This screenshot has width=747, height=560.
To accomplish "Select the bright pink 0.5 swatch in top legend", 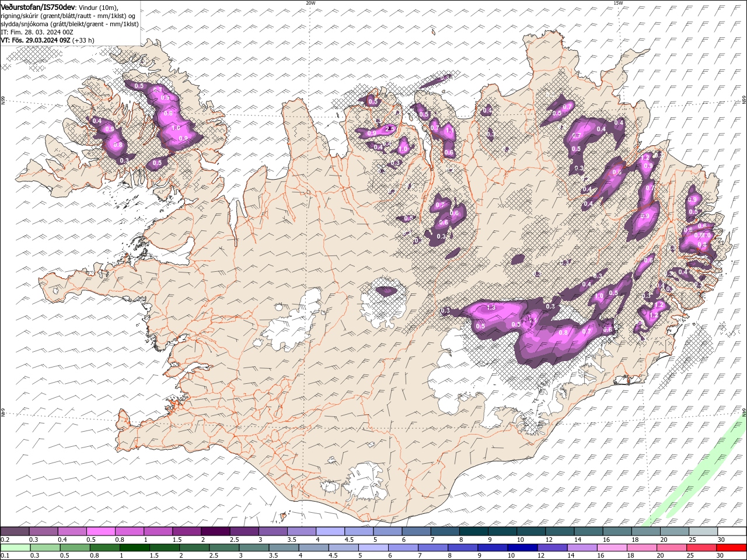I will tap(101, 531).
